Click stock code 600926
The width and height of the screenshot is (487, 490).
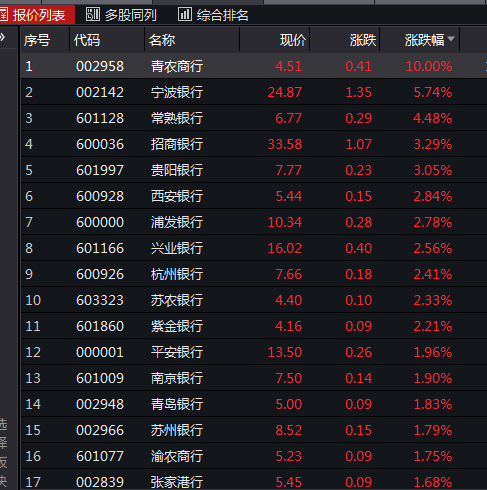pos(100,274)
